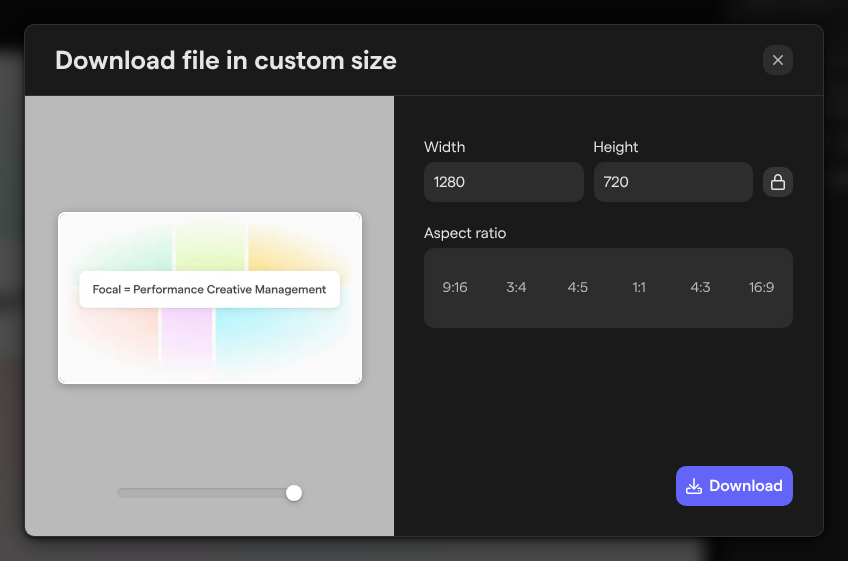Toggle the aspect ratio lock icon
Viewport: 848px width, 561px height.
point(778,182)
